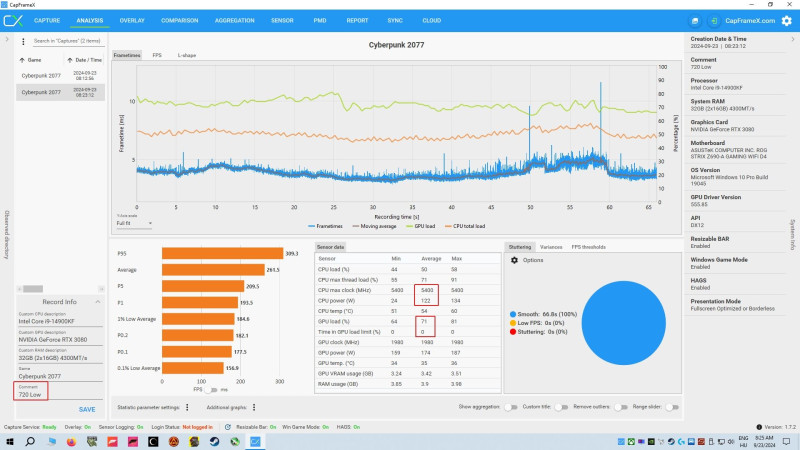Click the 'GPU clock (MHz)' sensor row

coord(408,342)
